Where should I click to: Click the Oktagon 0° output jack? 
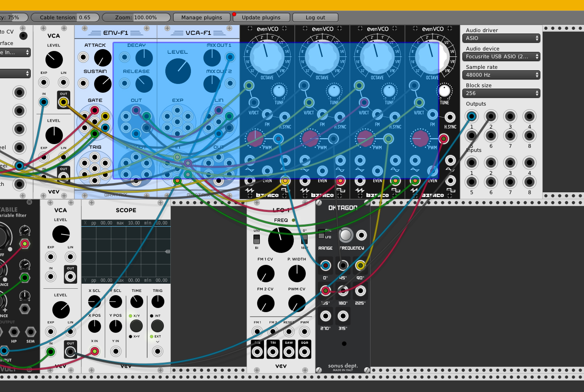point(325,265)
